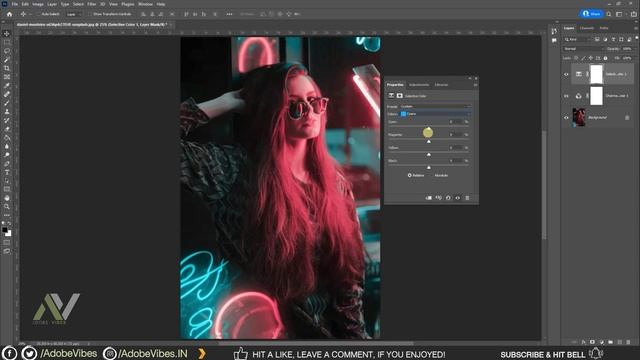Select the Relative radio option

click(x=409, y=176)
